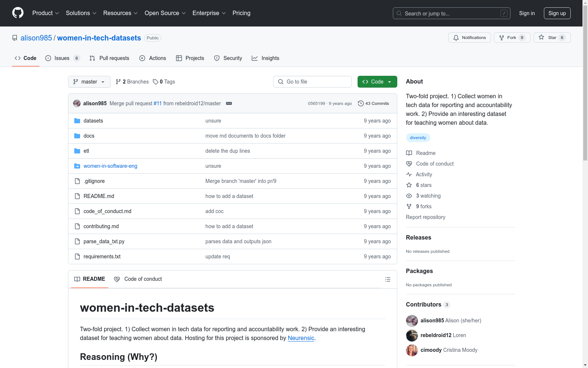588x368 pixels.
Task: Click the eye icon beside 3 watching
Action: pyautogui.click(x=409, y=196)
